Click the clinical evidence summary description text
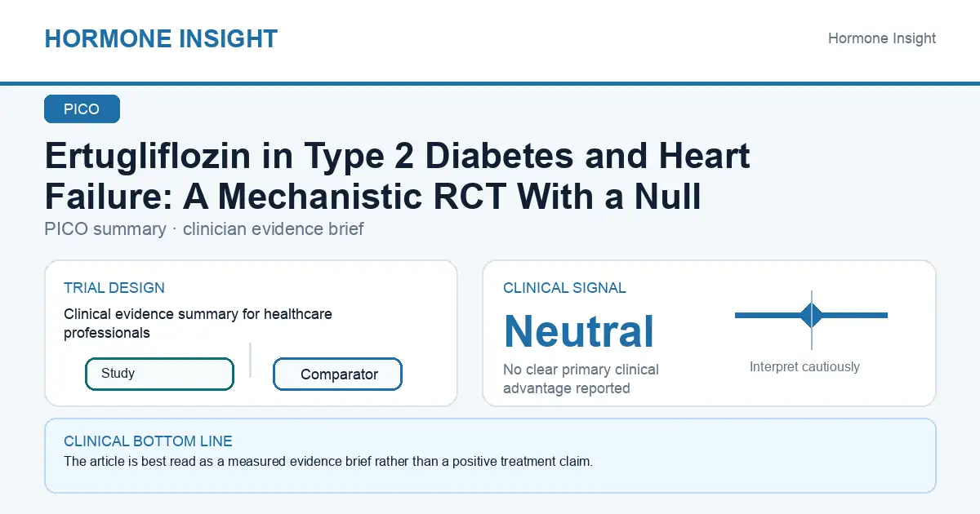The image size is (980, 514). [x=198, y=323]
